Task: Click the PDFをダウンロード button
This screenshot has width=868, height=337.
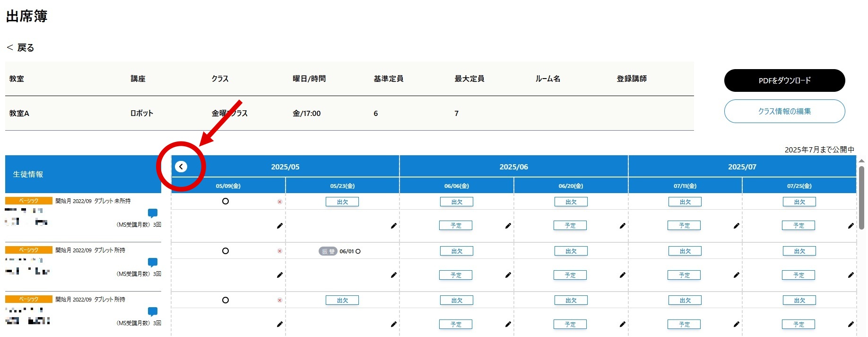Action: pyautogui.click(x=784, y=80)
